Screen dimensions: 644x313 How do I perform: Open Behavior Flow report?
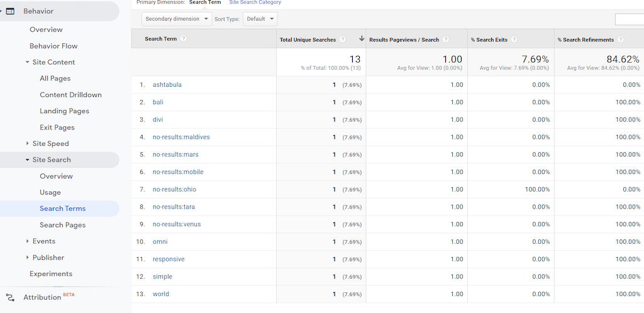tap(53, 46)
